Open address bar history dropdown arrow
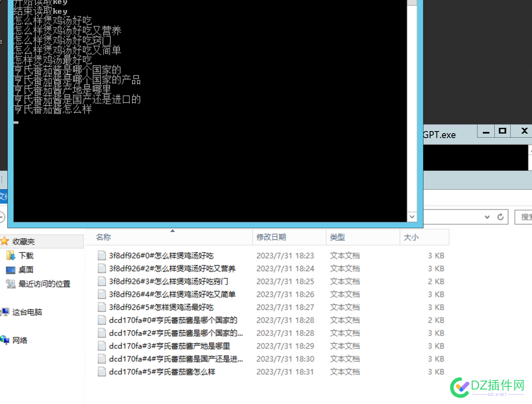The width and height of the screenshot is (532, 404). click(487, 217)
